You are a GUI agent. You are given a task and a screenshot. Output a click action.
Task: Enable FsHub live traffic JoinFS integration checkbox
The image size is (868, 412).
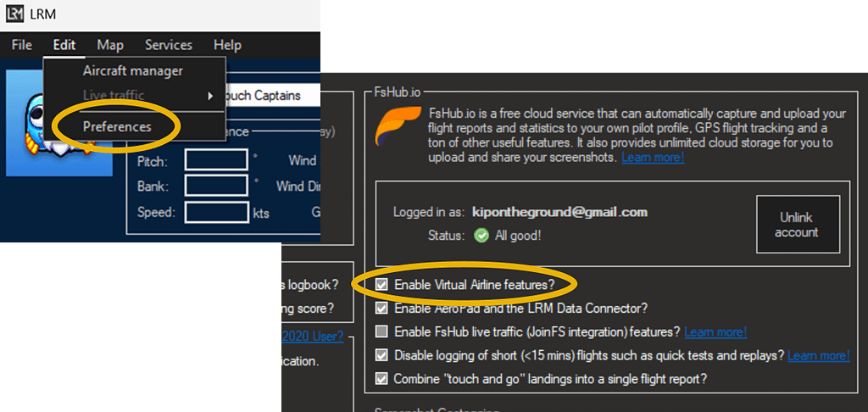pyautogui.click(x=381, y=331)
